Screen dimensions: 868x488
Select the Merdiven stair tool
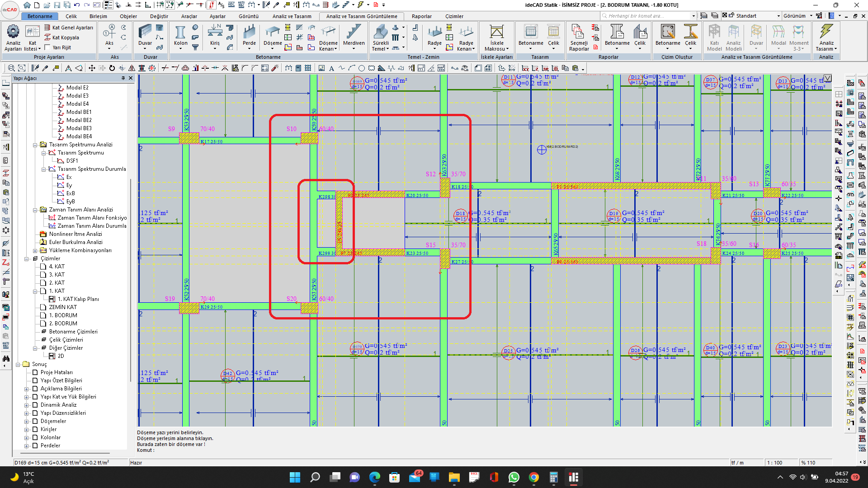coord(354,36)
